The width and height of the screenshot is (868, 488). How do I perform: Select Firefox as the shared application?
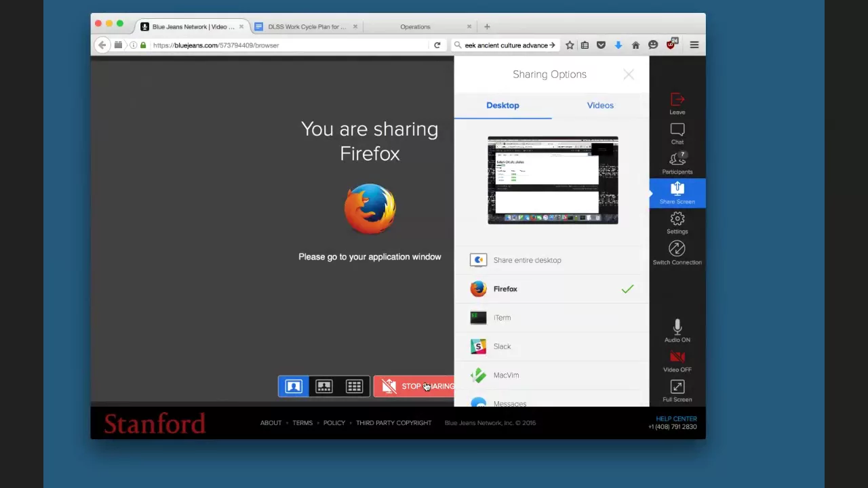click(x=551, y=289)
